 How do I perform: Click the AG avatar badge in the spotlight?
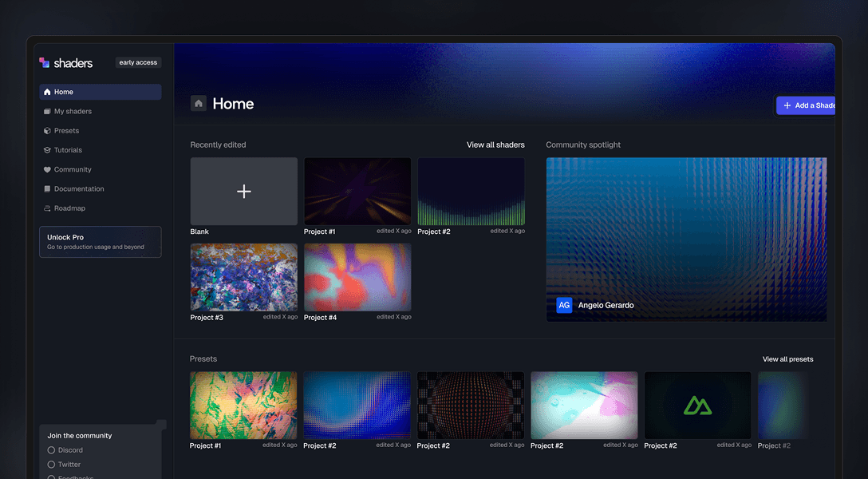click(564, 305)
